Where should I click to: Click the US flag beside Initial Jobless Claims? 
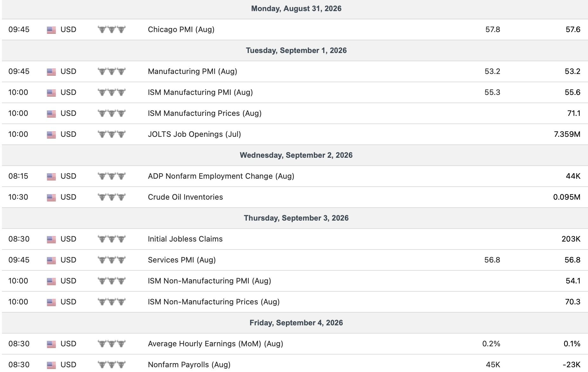51,239
